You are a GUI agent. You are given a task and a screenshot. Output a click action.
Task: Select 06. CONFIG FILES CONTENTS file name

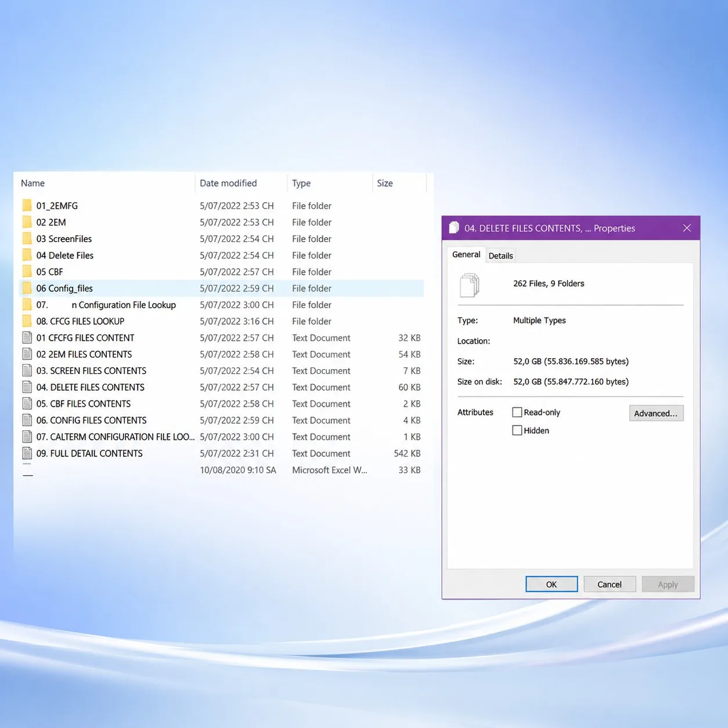tap(91, 420)
